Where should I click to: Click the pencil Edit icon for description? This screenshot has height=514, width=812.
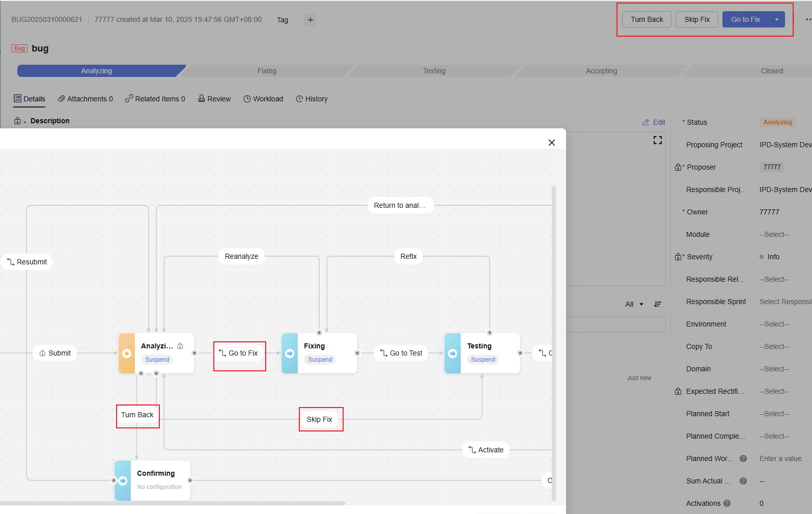(646, 122)
